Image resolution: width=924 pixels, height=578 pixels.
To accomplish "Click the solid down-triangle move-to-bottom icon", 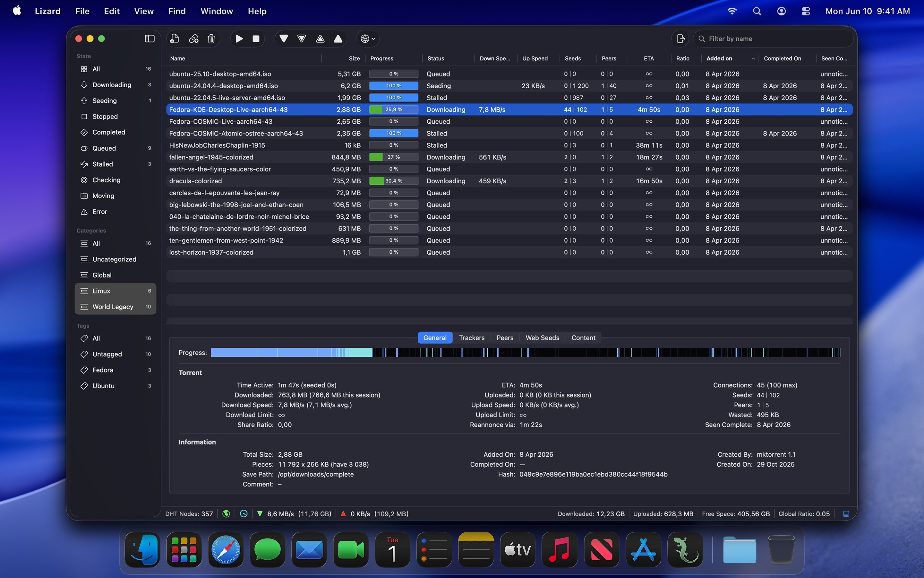I will pyautogui.click(x=284, y=39).
